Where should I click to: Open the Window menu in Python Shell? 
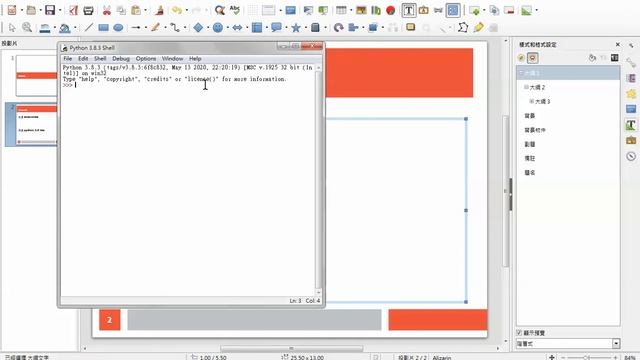coord(172,59)
